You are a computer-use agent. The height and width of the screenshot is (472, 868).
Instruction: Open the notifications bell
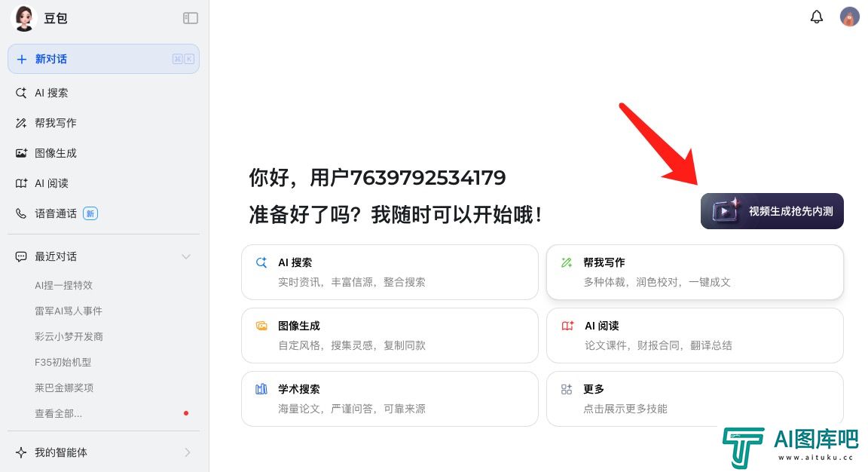pyautogui.click(x=817, y=17)
